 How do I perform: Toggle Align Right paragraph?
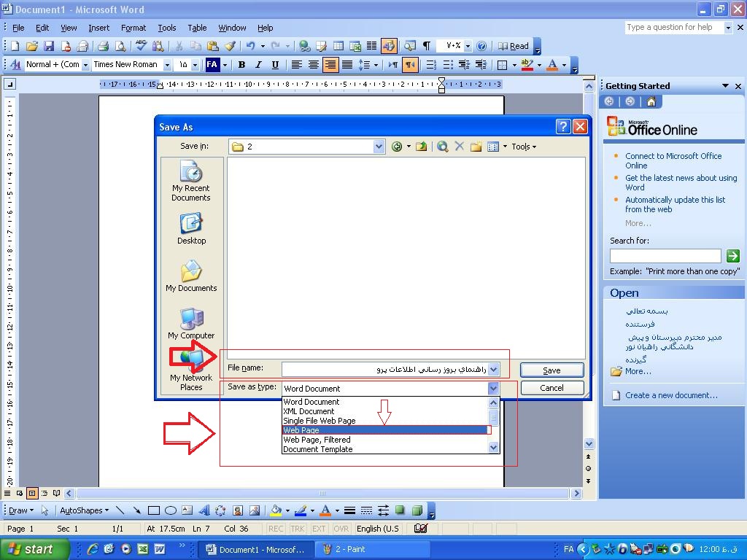click(x=330, y=65)
